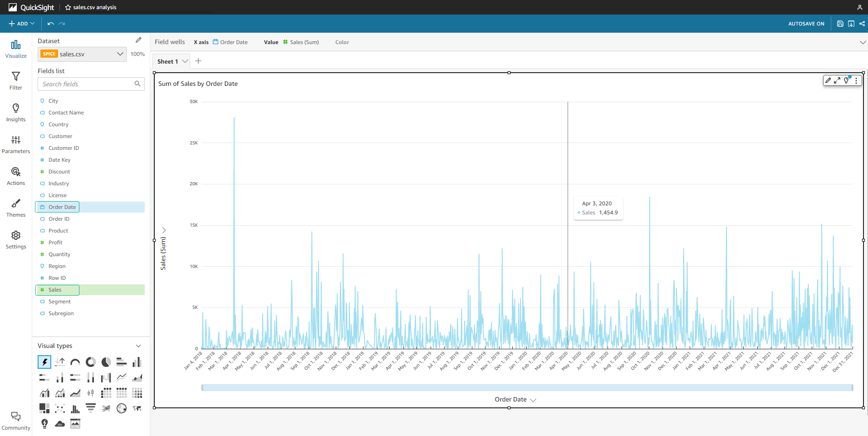The height and width of the screenshot is (436, 868).
Task: Open the Actions panel
Action: (x=16, y=176)
